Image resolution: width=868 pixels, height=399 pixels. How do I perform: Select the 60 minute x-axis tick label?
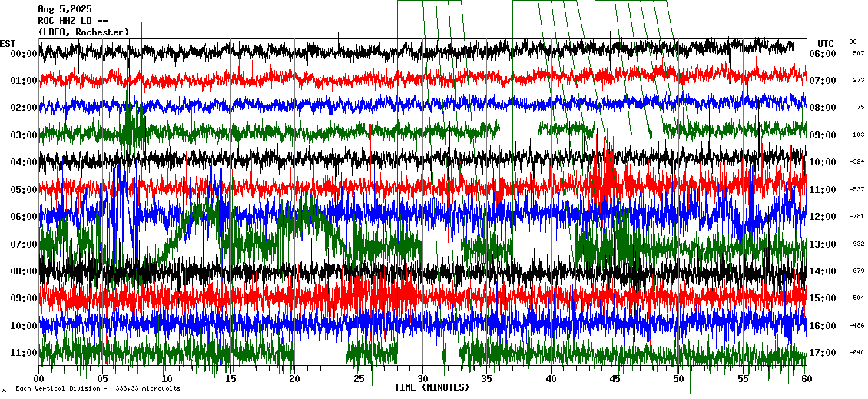[806, 380]
